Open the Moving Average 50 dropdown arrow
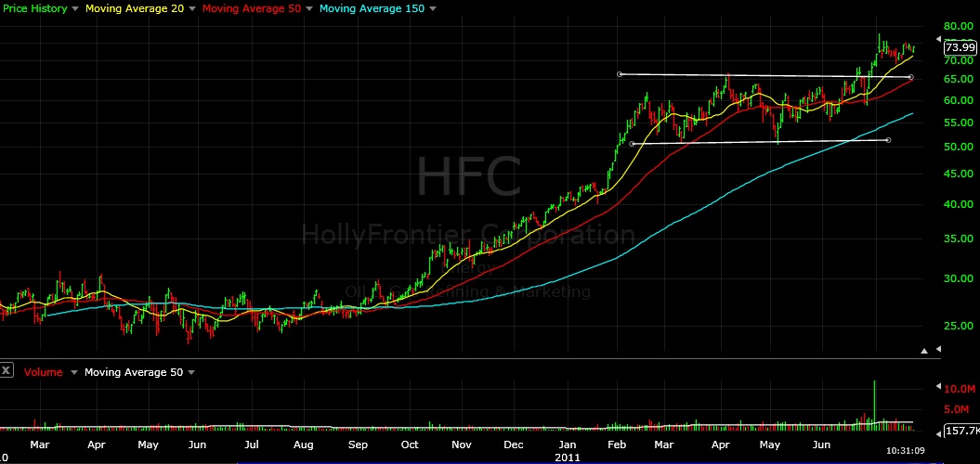Viewport: 980px width, 464px height. tap(308, 8)
